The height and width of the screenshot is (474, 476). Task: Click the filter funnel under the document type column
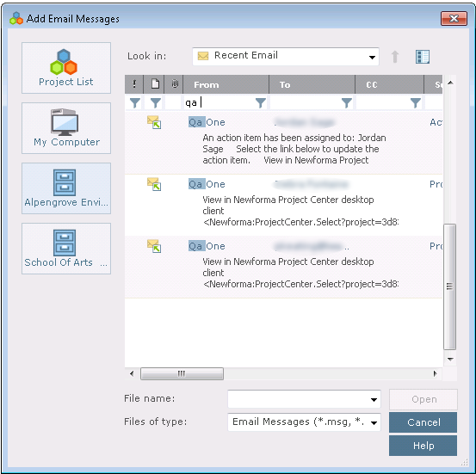point(156,103)
